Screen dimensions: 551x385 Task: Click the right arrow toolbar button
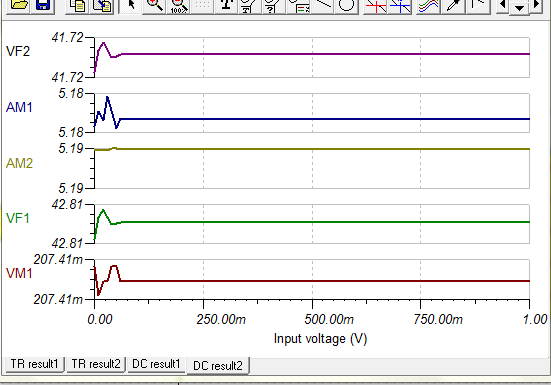pos(536,5)
